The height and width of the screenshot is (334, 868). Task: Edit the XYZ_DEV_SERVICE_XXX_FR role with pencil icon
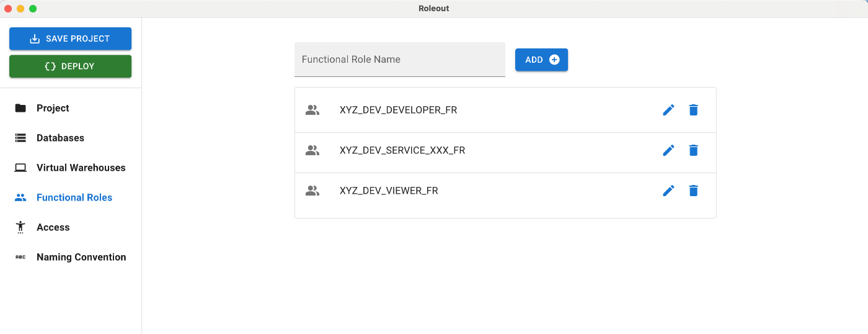(668, 150)
